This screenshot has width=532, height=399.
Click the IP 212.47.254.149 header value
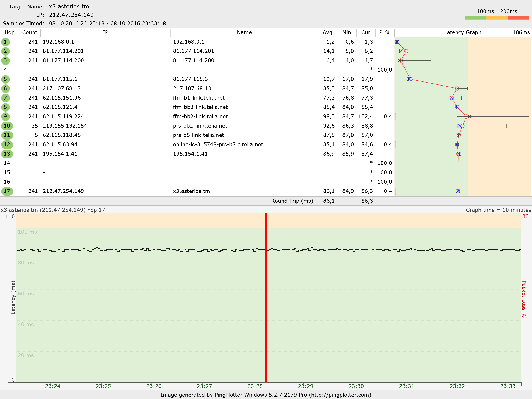[71, 15]
